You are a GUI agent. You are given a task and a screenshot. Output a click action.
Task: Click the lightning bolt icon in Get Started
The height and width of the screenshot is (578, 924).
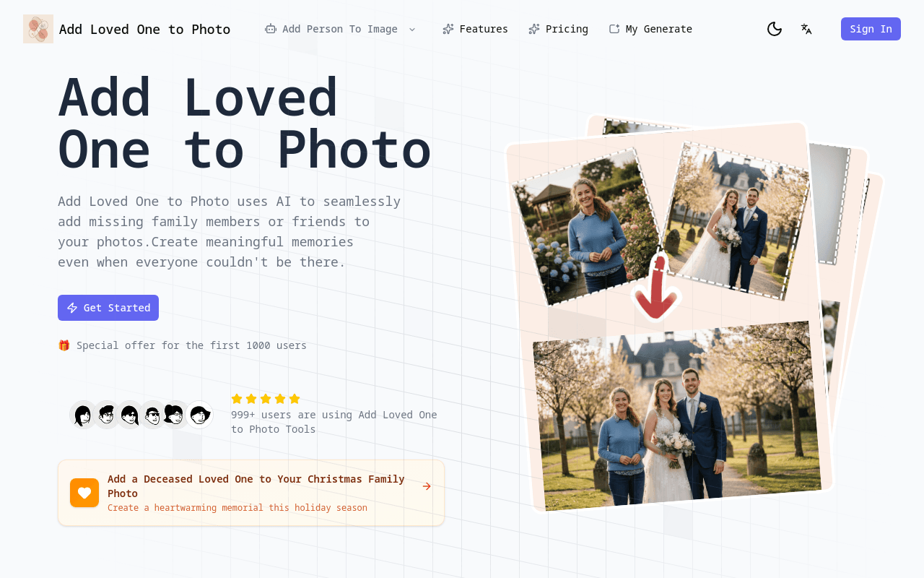point(72,308)
